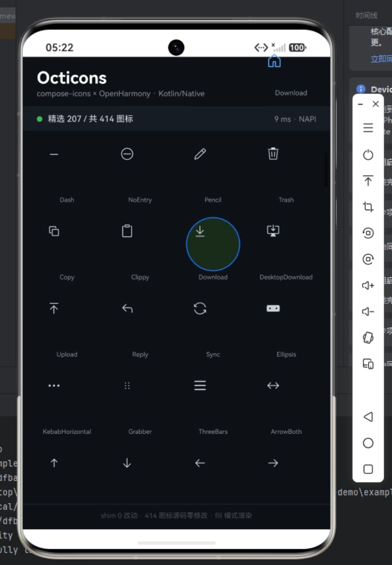Click the emulator power button
Viewport: 392px width, 565px height.
coord(368,155)
